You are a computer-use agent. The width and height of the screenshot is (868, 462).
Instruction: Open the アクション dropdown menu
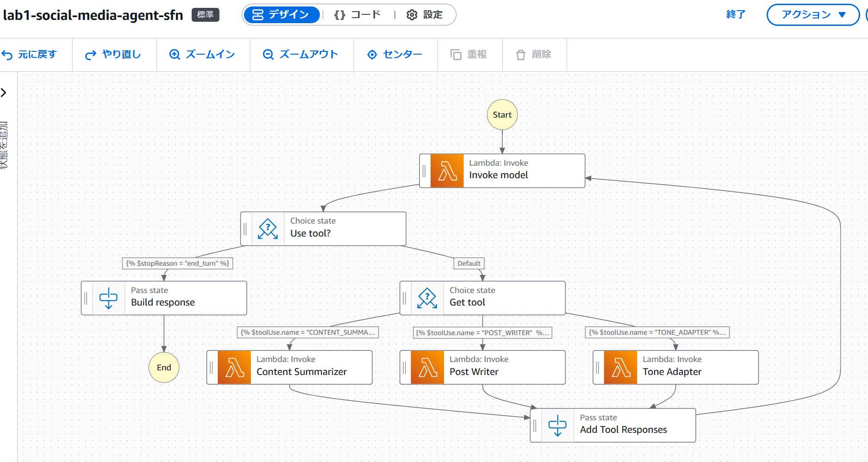point(813,15)
